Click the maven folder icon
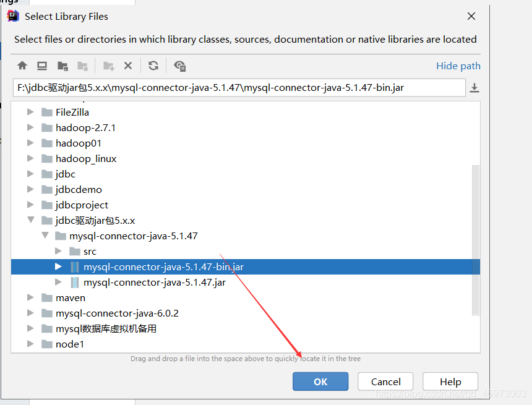 [47, 298]
